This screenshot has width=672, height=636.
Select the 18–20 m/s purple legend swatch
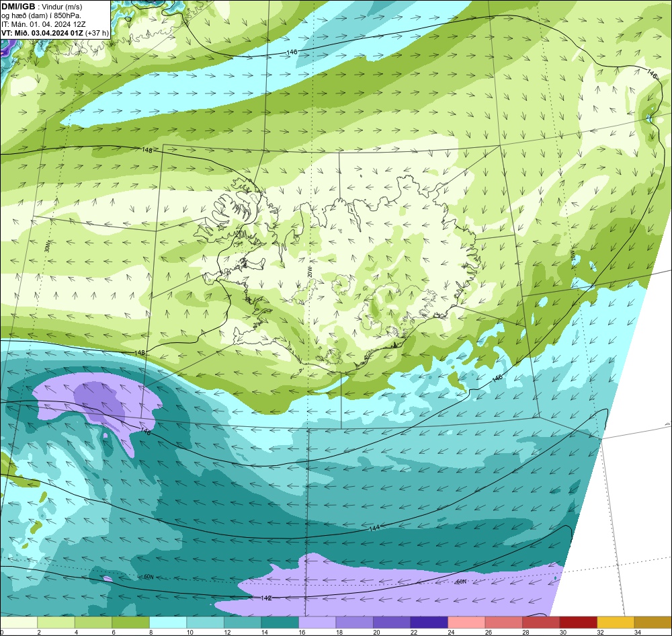[354, 622]
